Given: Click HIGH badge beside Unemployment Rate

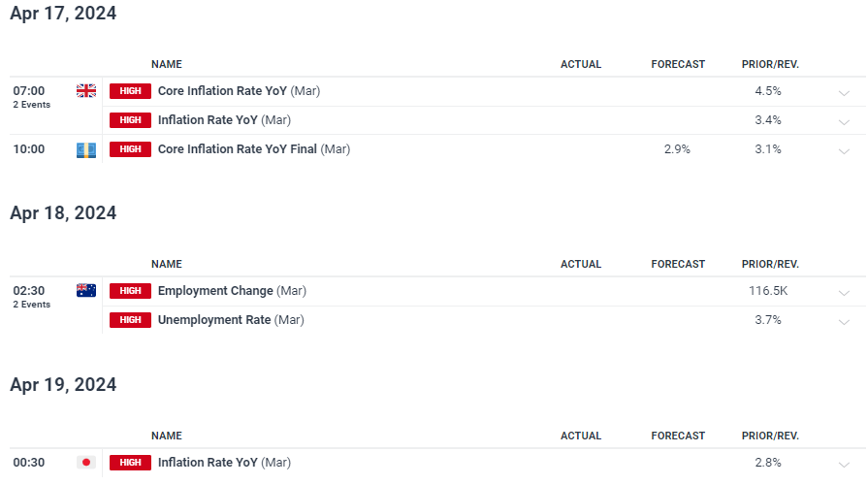Looking at the screenshot, I should (130, 320).
